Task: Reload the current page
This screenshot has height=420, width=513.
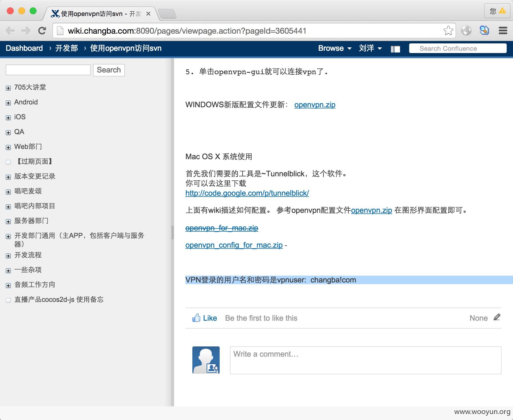Action: point(42,31)
